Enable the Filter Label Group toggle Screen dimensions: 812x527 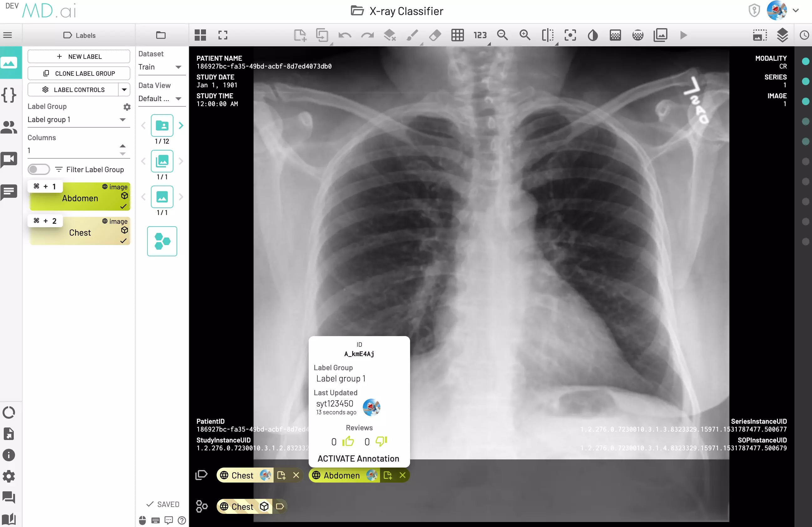click(39, 169)
